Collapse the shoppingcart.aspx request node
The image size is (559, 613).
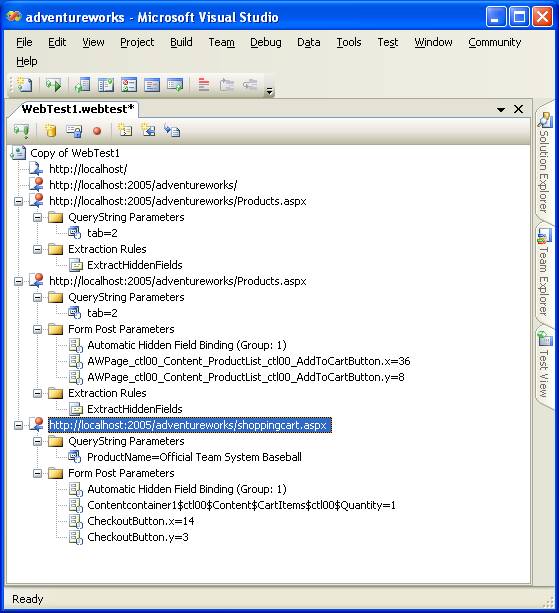click(x=18, y=425)
